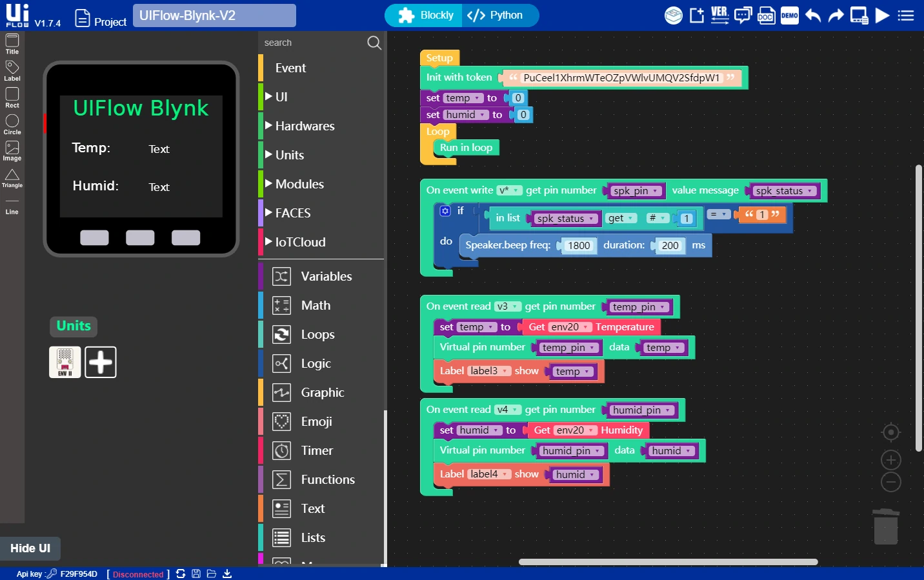Open the Project menu
This screenshot has width=924, height=580.
101,19
